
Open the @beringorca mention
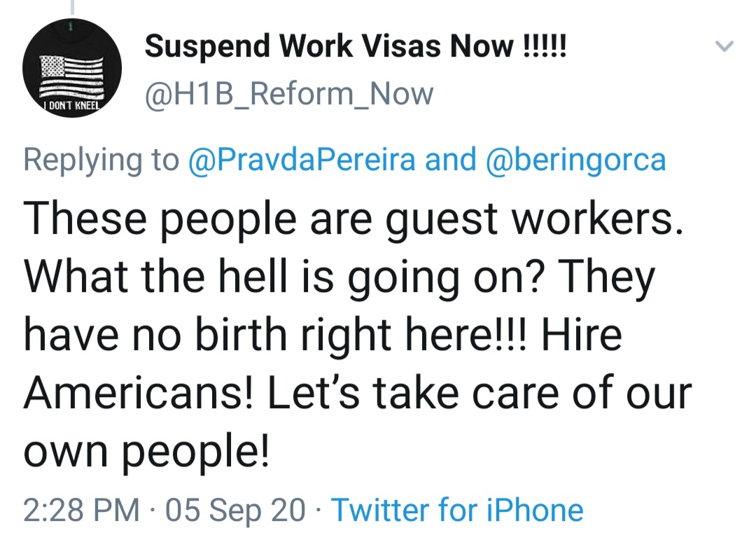575,160
